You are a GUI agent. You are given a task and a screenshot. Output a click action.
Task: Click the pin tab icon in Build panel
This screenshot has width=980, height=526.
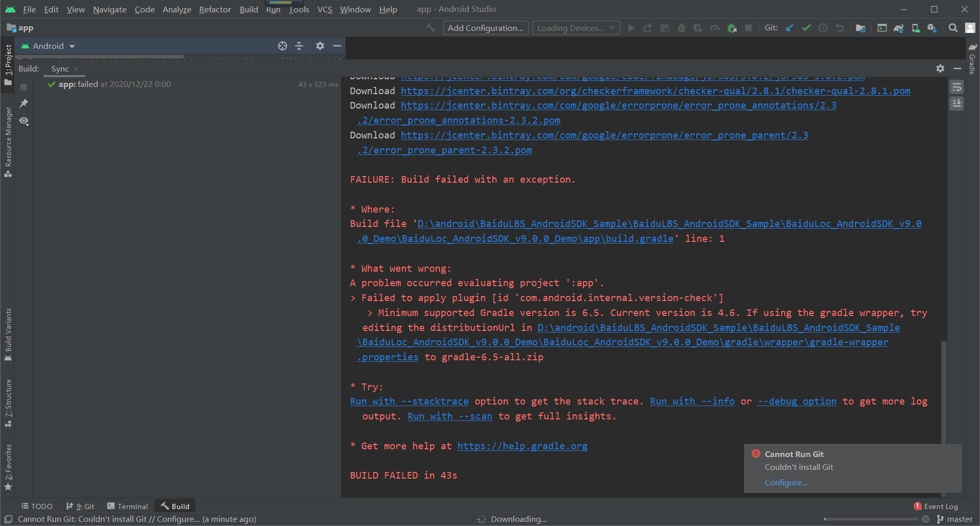point(24,103)
